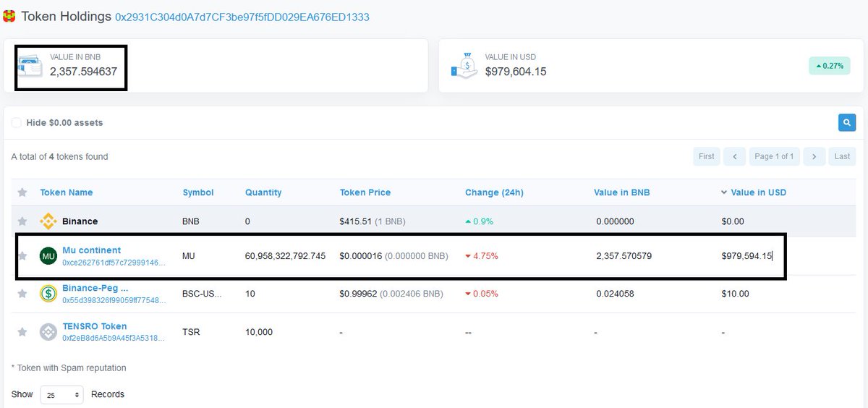Sort by the Token Name column
Screen dimensions: 868x408
(x=67, y=192)
